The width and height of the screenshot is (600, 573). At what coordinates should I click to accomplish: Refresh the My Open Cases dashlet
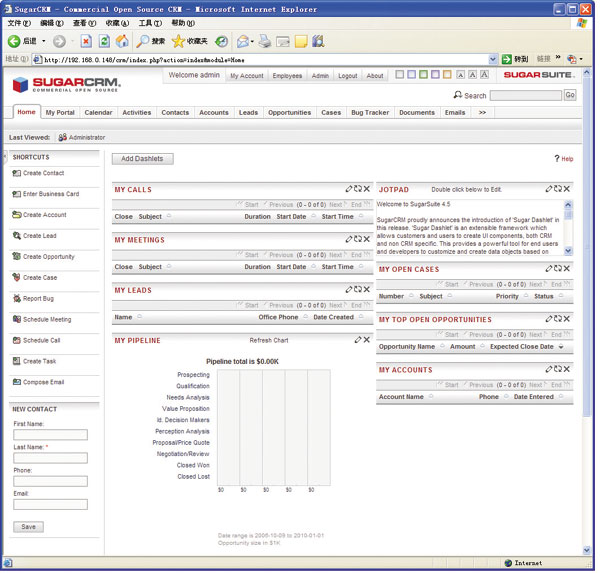558,269
